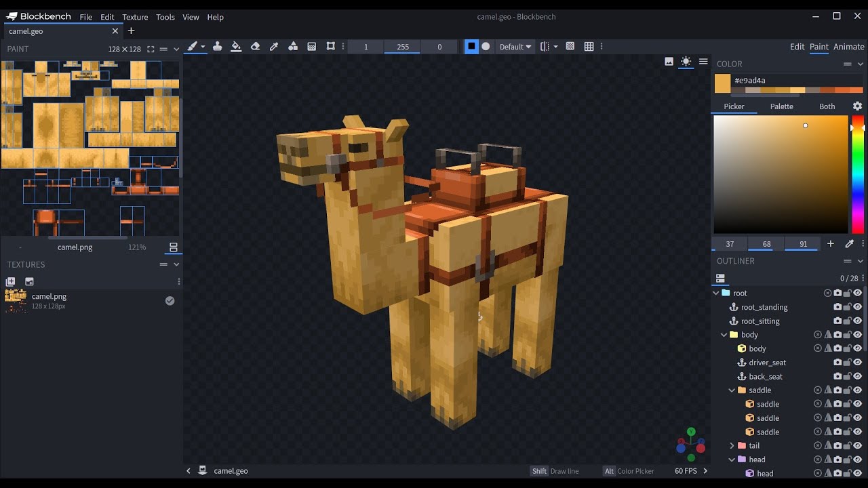Add current color to palette with plus
Screen dimensions: 868x488
tap(831, 244)
